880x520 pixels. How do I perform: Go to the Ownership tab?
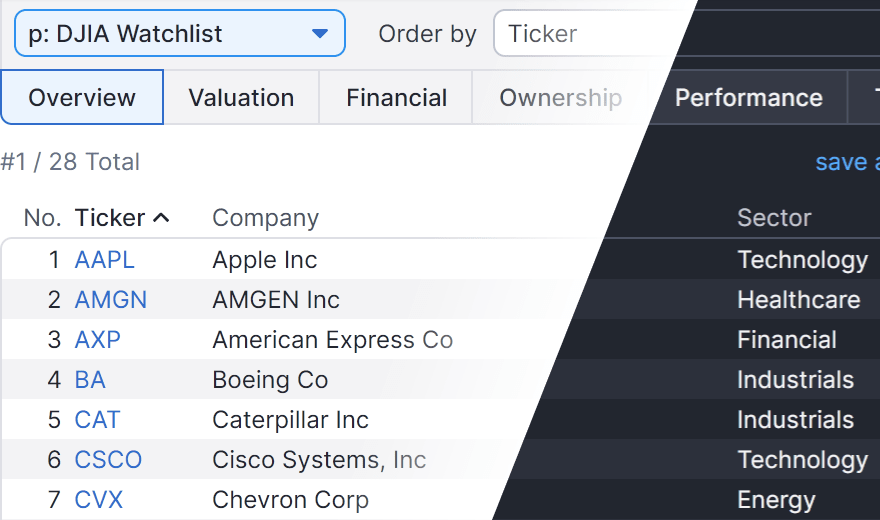click(560, 98)
